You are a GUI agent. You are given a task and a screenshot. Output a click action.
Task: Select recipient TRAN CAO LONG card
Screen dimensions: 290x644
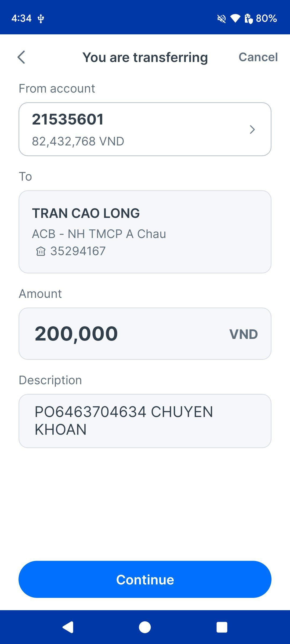(x=145, y=232)
